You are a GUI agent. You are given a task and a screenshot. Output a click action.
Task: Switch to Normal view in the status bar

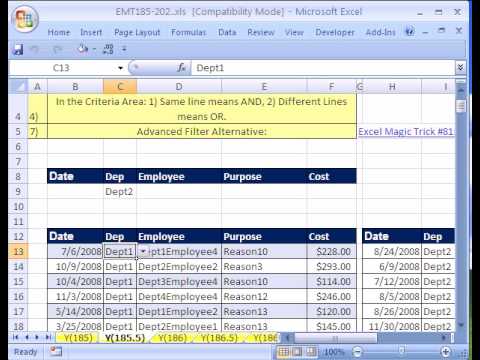[283, 352]
